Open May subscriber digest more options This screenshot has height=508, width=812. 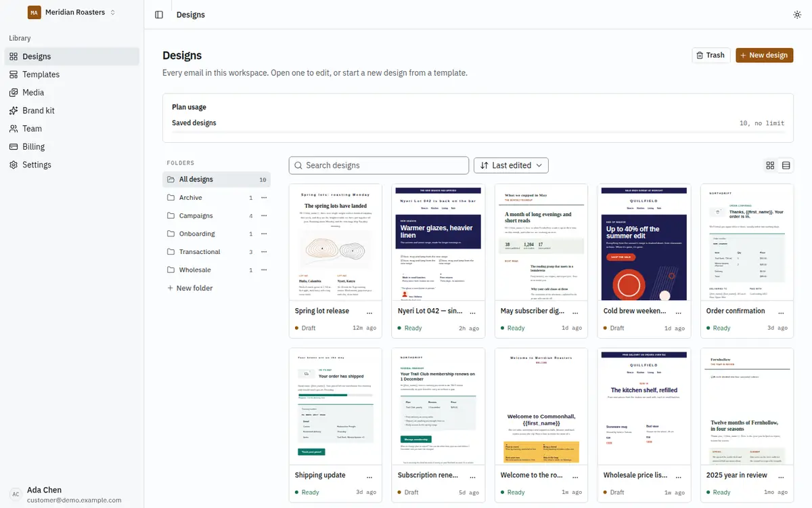pos(575,312)
